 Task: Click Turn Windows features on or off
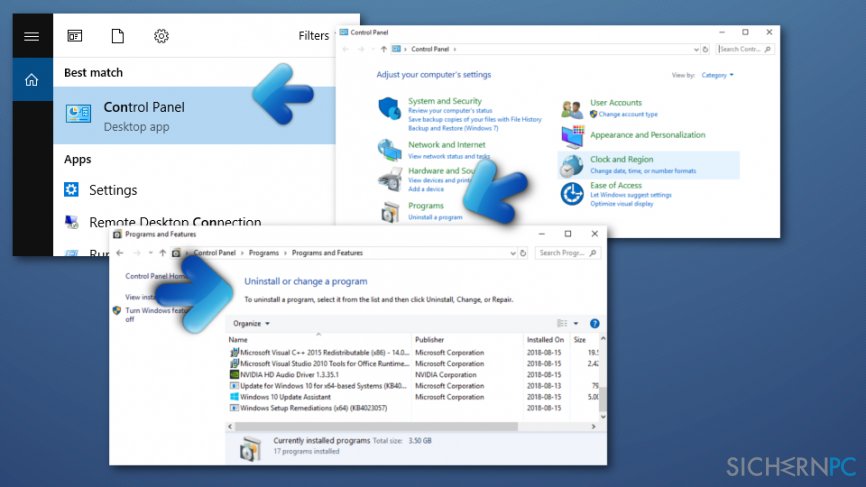pyautogui.click(x=156, y=315)
